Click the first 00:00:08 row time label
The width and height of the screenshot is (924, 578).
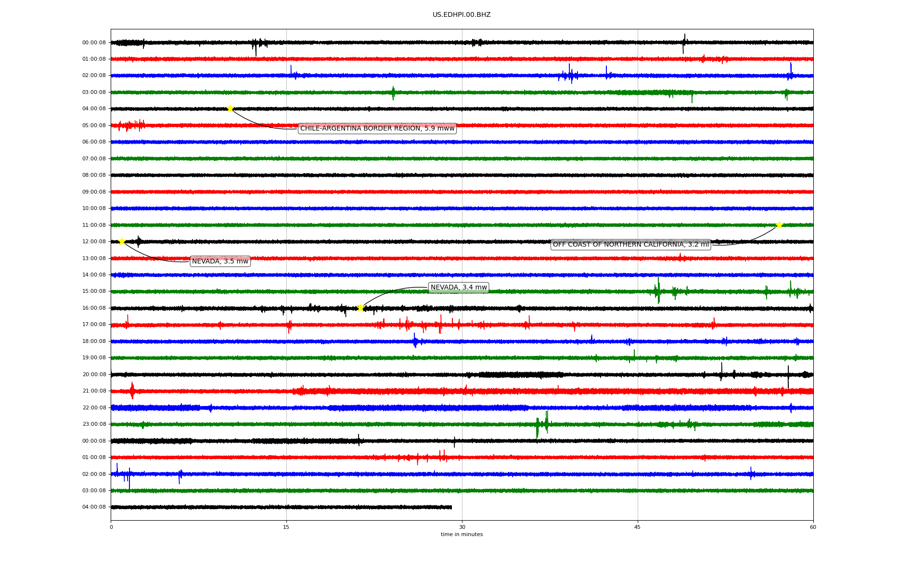(94, 43)
